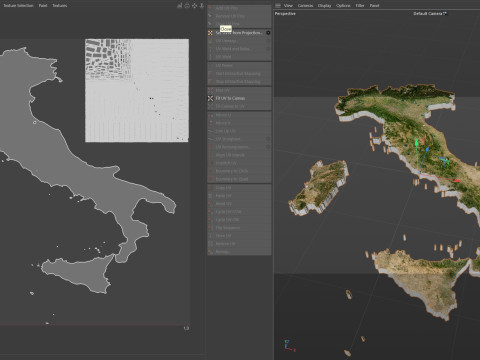This screenshot has height=360, width=480.
Task: Open the Filter menu in the viewport
Action: (x=360, y=5)
